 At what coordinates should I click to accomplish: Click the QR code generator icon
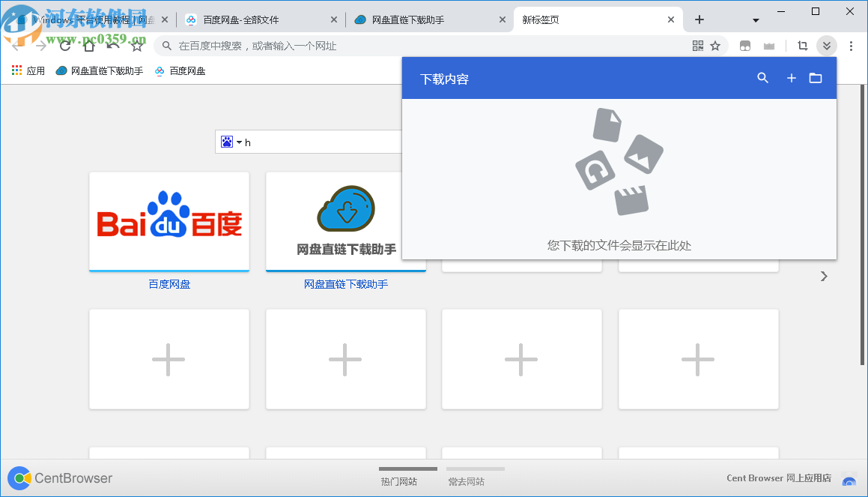tap(698, 46)
